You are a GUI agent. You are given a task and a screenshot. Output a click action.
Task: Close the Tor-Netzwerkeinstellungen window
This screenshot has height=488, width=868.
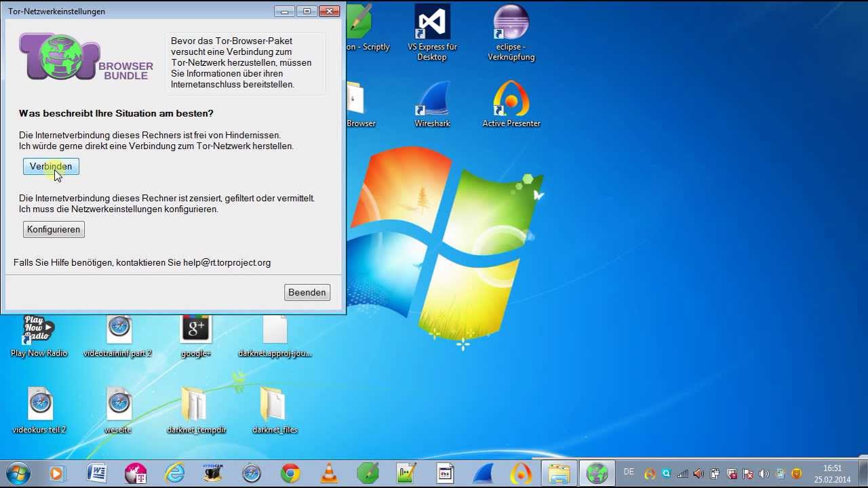(329, 11)
